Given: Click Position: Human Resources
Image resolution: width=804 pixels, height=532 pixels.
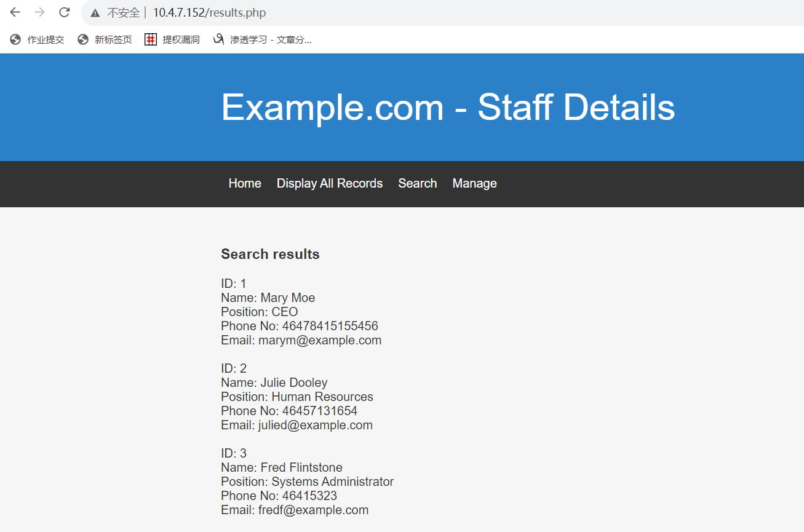Looking at the screenshot, I should click(x=297, y=397).
